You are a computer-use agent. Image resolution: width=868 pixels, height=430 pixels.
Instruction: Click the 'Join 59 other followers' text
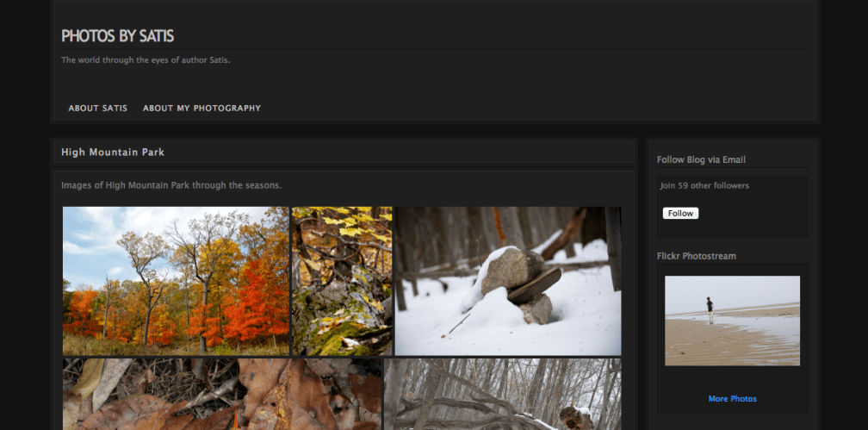[704, 185]
